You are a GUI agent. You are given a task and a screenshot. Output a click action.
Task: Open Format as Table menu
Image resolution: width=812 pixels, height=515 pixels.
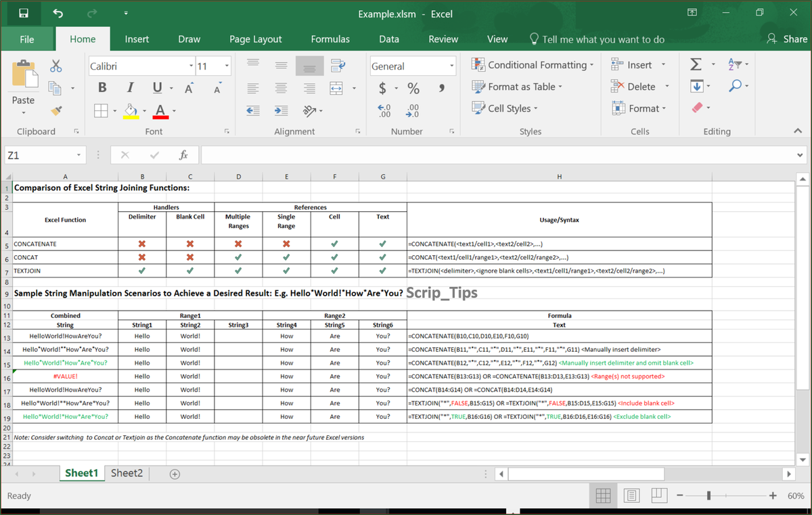point(517,87)
